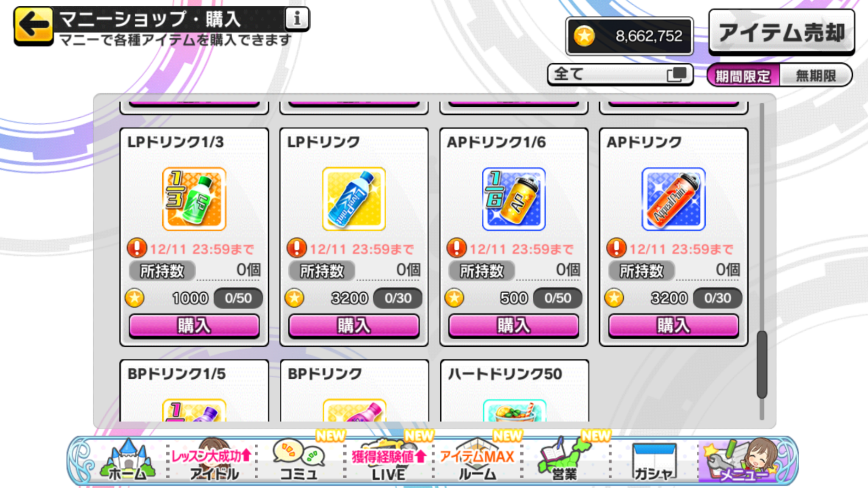Buy LPドリンク1/3 with 購入 button
Screen dimensions: 868x488
194,326
